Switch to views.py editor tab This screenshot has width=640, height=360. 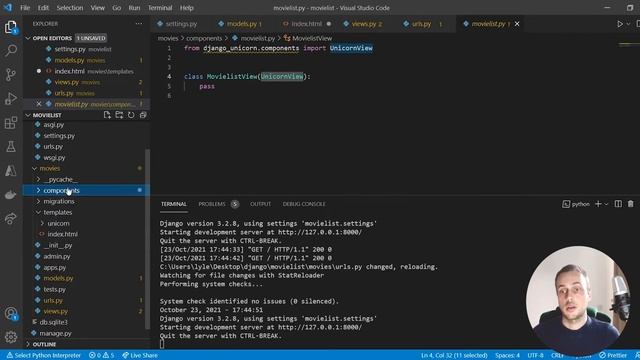click(363, 24)
